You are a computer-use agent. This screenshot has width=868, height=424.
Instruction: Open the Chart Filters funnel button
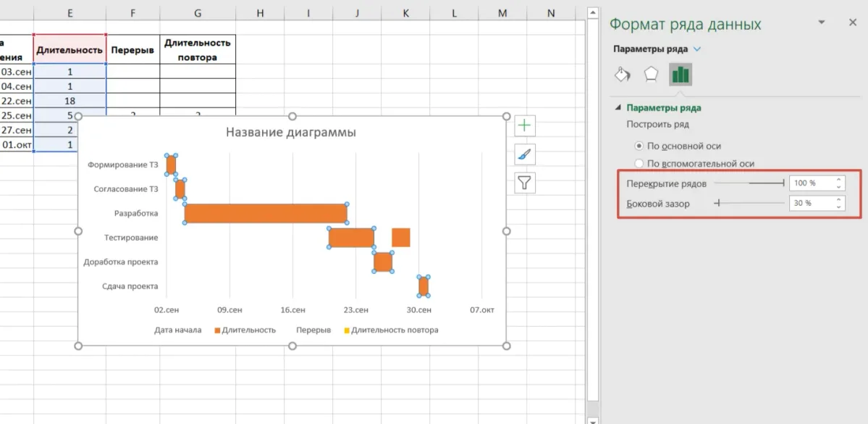coord(525,183)
